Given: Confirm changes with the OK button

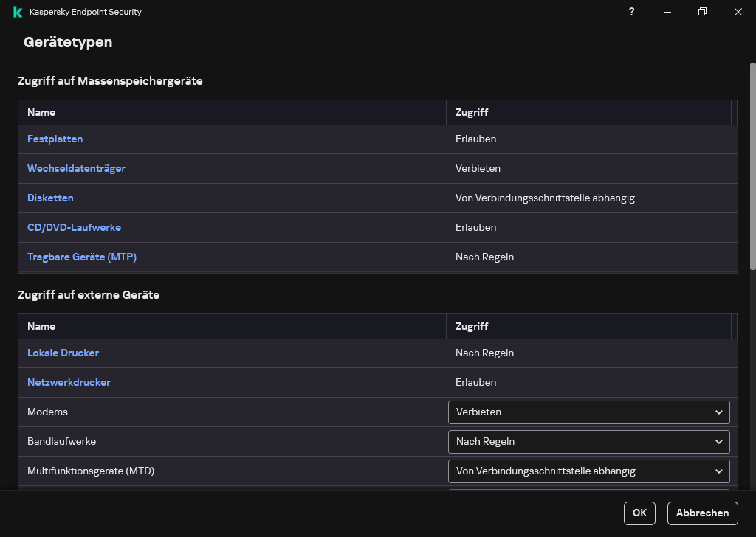Looking at the screenshot, I should point(639,513).
